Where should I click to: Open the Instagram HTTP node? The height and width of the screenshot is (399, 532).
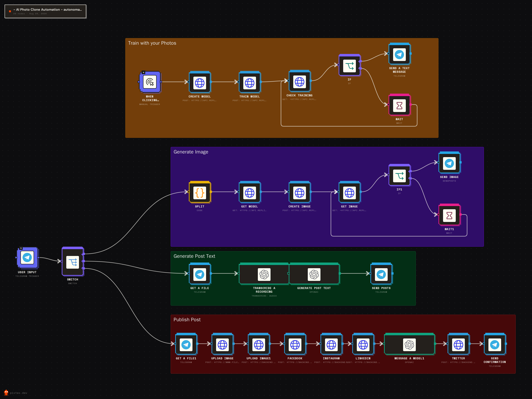coord(331,344)
